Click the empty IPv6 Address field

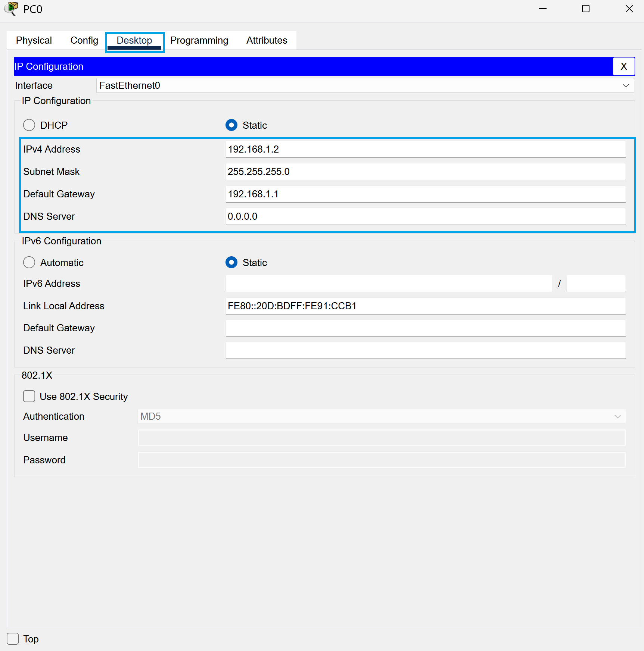pyautogui.click(x=389, y=284)
